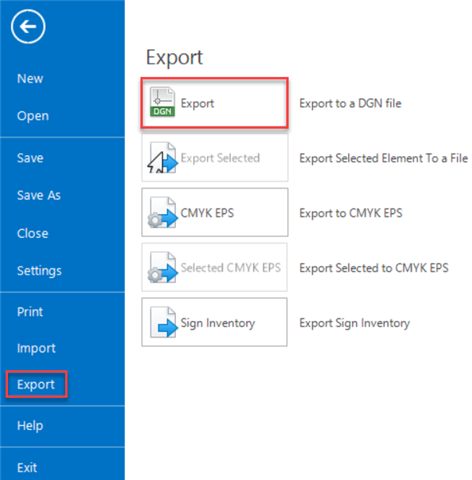Select Save in the blue sidebar

click(x=30, y=158)
